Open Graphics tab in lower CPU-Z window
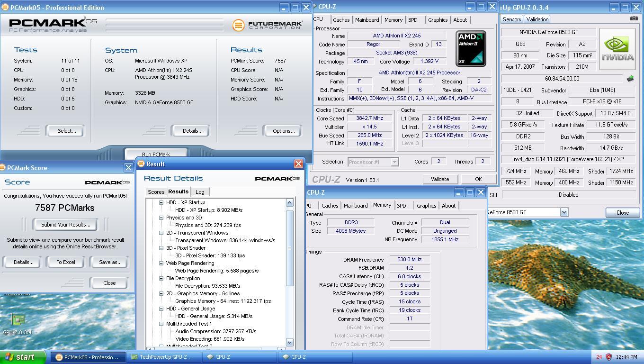Viewport: 644px width, 364px height. (x=426, y=206)
